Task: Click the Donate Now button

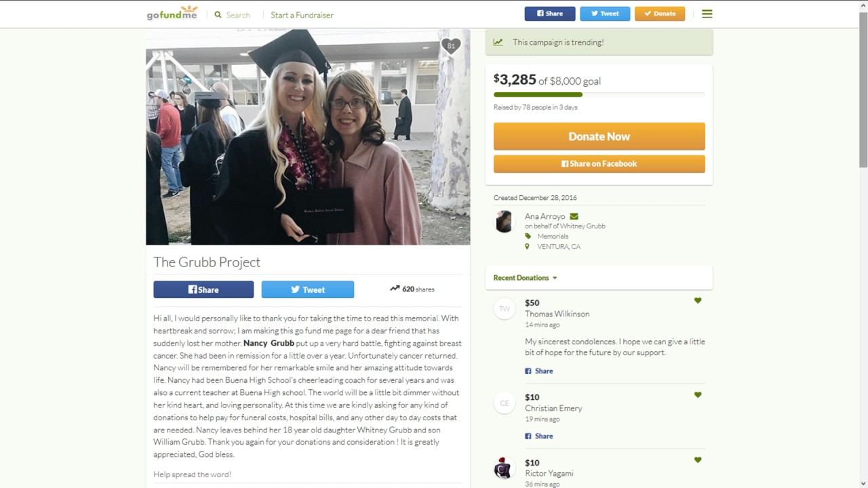Action: [599, 136]
